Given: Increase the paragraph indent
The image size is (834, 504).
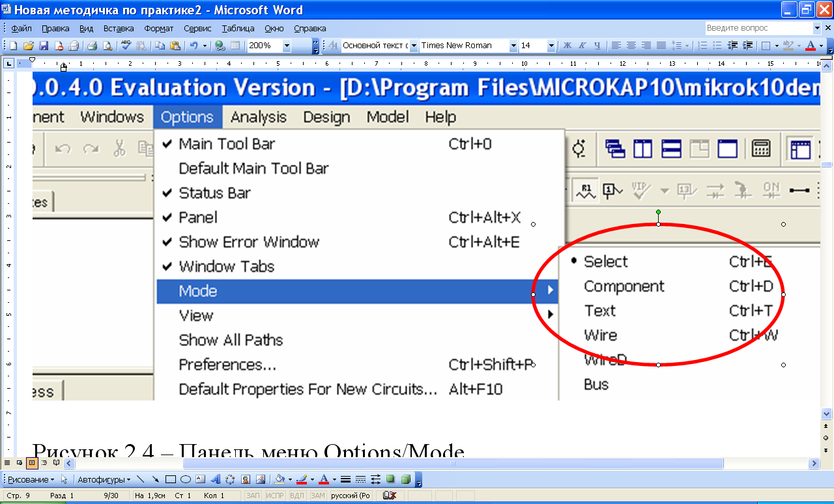Looking at the screenshot, I should (x=747, y=46).
